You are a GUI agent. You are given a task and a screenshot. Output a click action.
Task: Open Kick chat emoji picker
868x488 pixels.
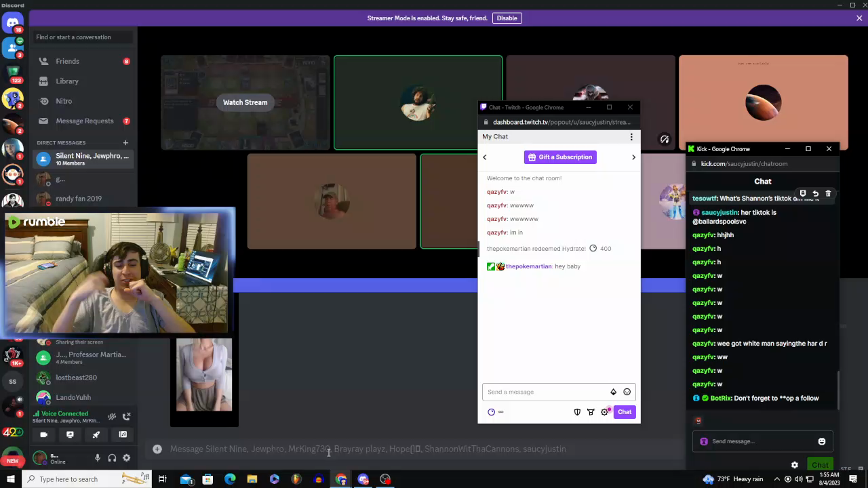[x=822, y=441]
